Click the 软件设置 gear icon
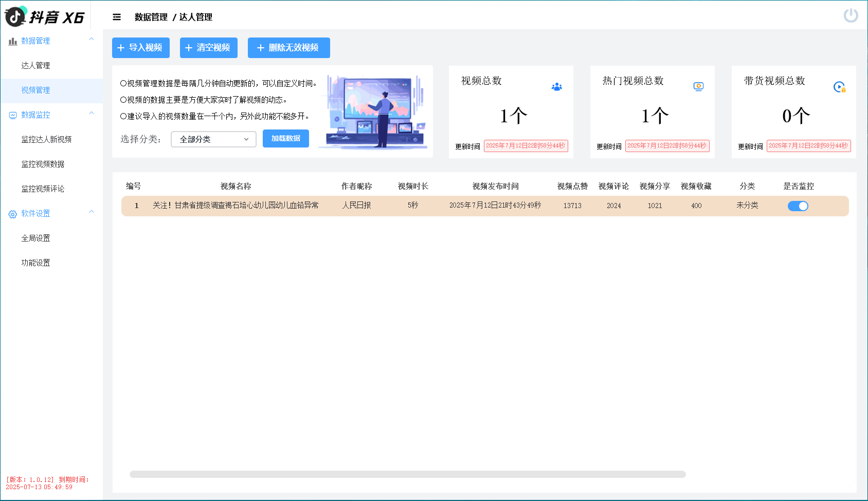This screenshot has width=868, height=501. click(13, 214)
